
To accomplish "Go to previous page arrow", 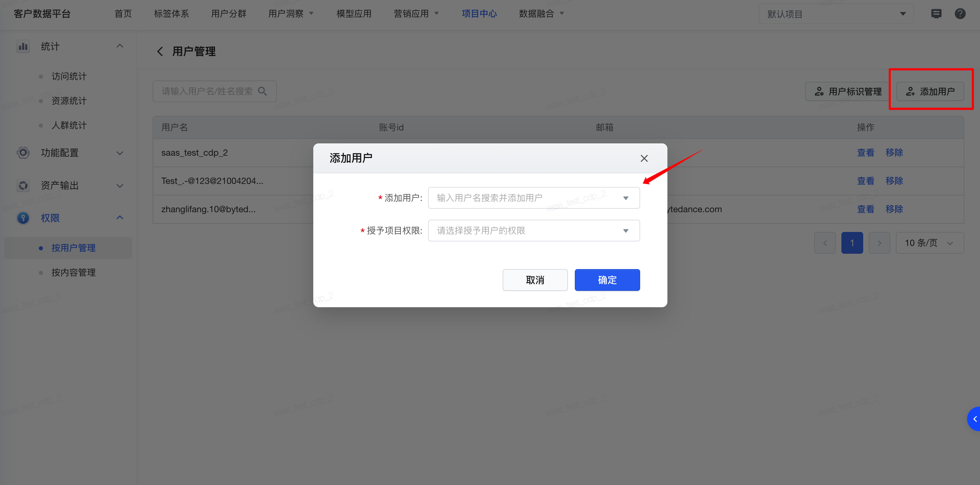I will pyautogui.click(x=825, y=243).
